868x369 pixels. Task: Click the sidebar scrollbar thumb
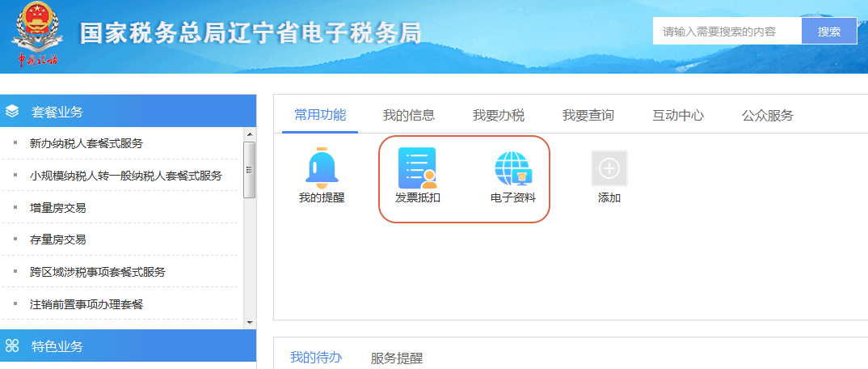[249, 170]
